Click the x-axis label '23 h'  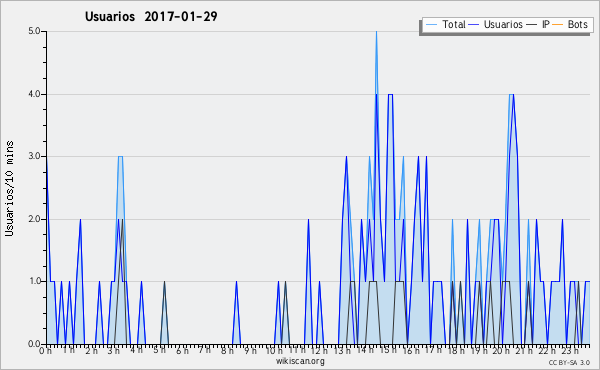tap(570, 350)
